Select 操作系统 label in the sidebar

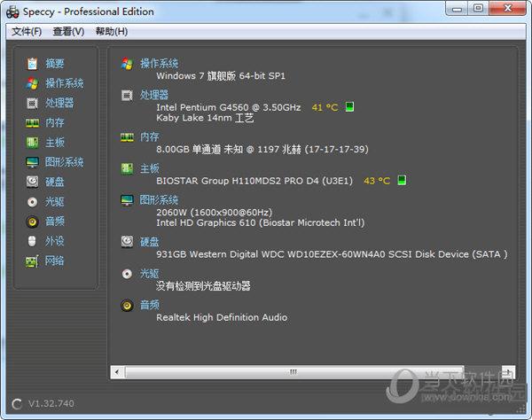[65, 83]
